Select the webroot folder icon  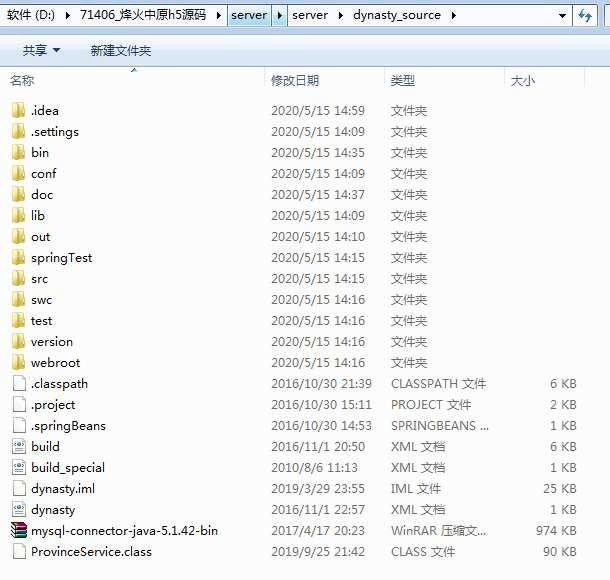[18, 363]
